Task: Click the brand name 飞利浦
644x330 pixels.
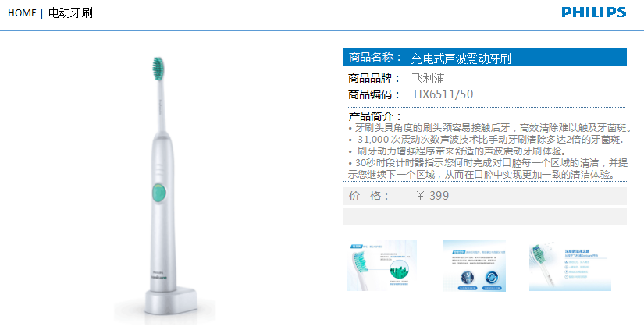Action: (428, 78)
